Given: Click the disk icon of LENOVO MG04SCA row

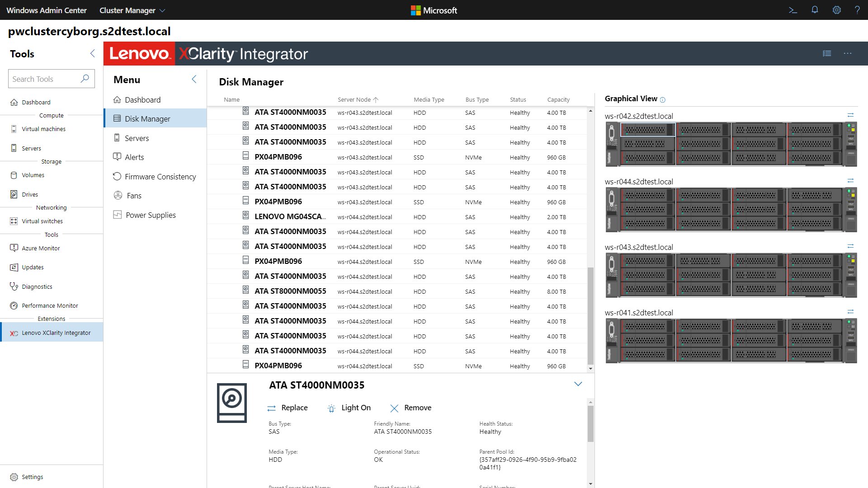Looking at the screenshot, I should (x=245, y=216).
